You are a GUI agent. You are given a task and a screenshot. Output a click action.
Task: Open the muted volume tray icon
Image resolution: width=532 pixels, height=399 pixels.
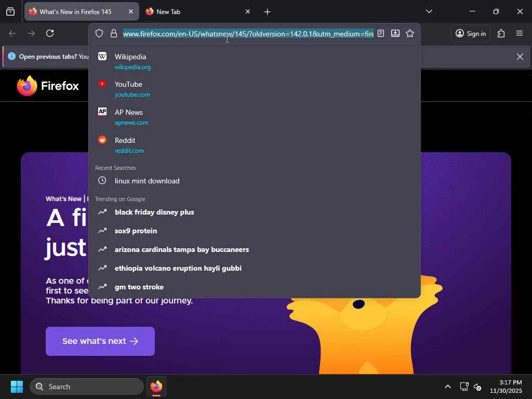(478, 387)
